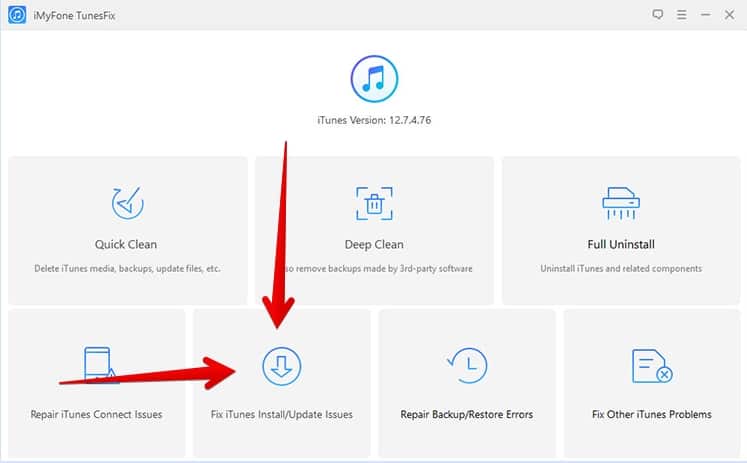The width and height of the screenshot is (747, 463).
Task: Close the TunesFix window
Action: pyautogui.click(x=729, y=15)
